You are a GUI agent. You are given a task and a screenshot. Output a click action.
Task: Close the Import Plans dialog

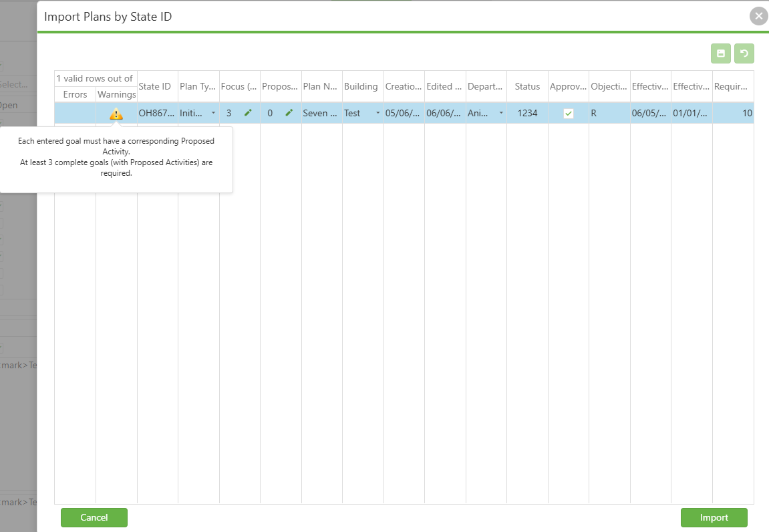point(759,16)
